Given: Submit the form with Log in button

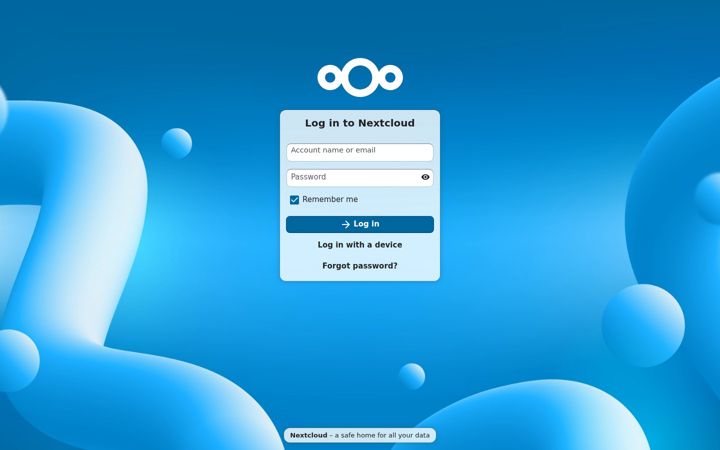Looking at the screenshot, I should click(360, 224).
